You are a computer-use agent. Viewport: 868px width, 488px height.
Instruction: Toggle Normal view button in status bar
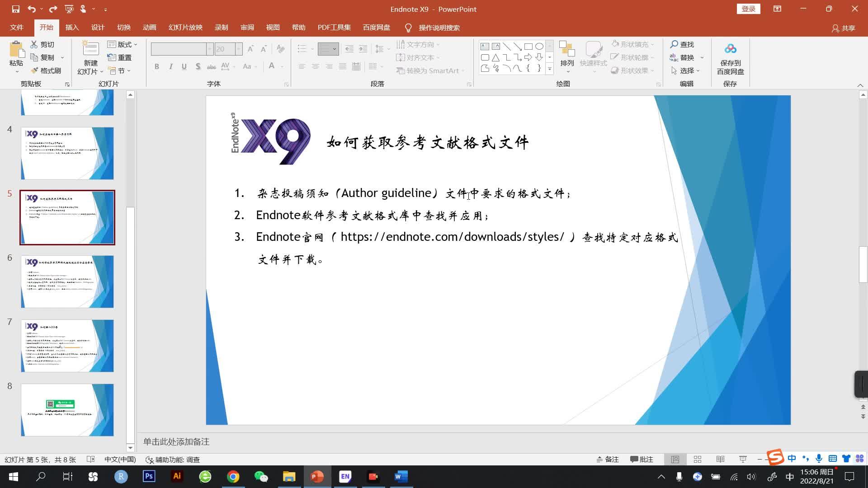(x=675, y=460)
